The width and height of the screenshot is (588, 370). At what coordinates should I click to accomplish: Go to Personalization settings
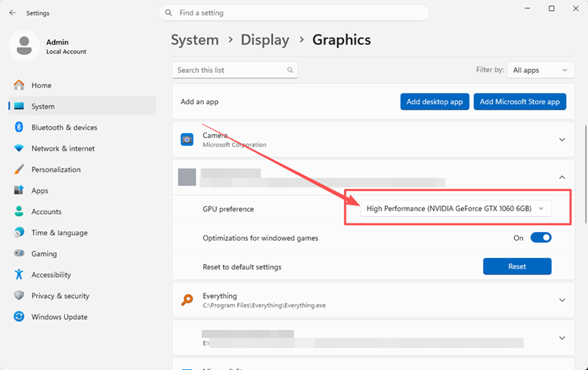(82, 169)
